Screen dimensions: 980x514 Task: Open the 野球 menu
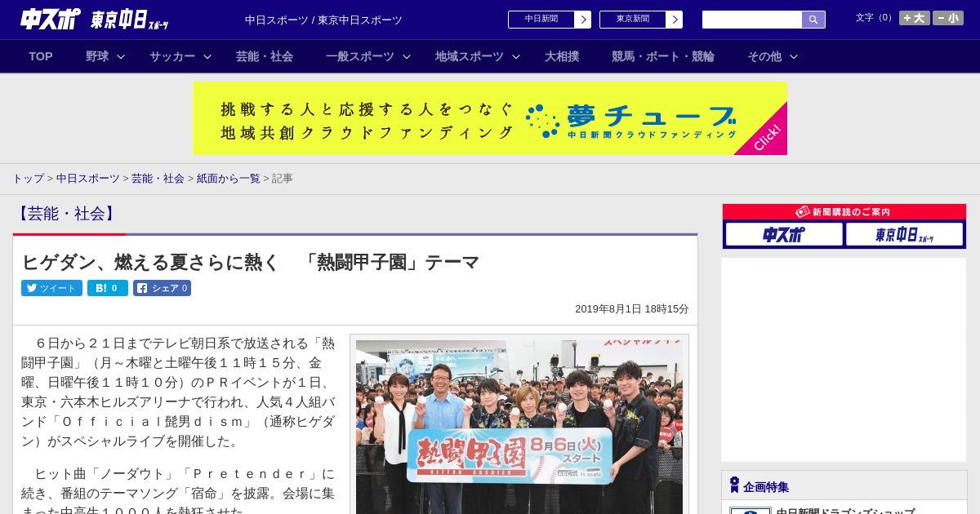click(97, 56)
